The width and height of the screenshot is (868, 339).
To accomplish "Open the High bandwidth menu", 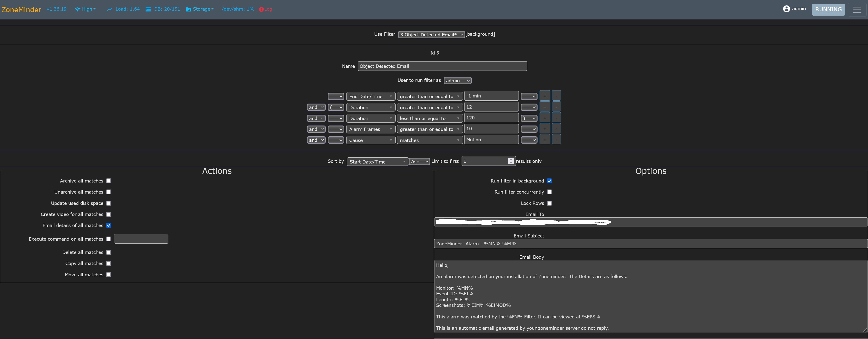I will (89, 9).
